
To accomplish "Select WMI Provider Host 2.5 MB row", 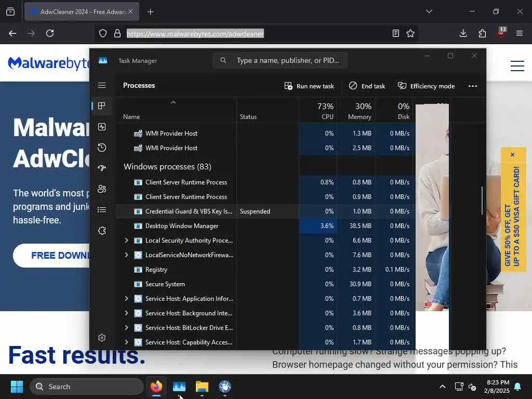I will click(x=265, y=148).
